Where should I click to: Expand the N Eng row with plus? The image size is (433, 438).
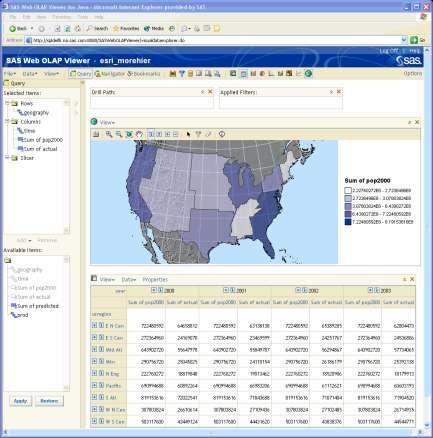point(94,373)
